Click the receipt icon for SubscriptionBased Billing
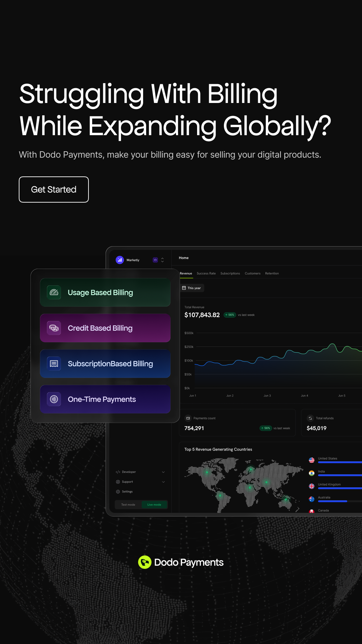The image size is (362, 644). [54, 364]
